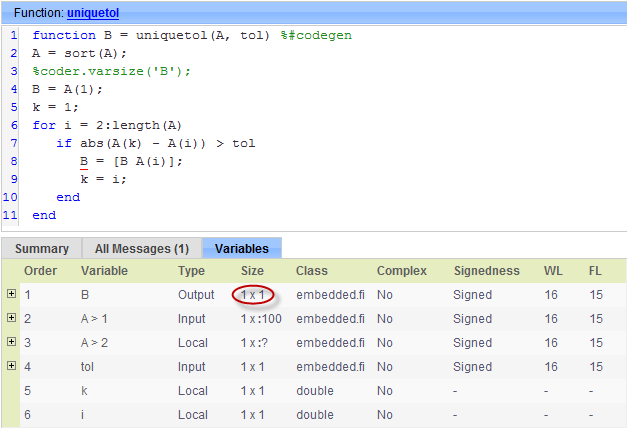
Task: Click the FL column header
Action: point(596,271)
